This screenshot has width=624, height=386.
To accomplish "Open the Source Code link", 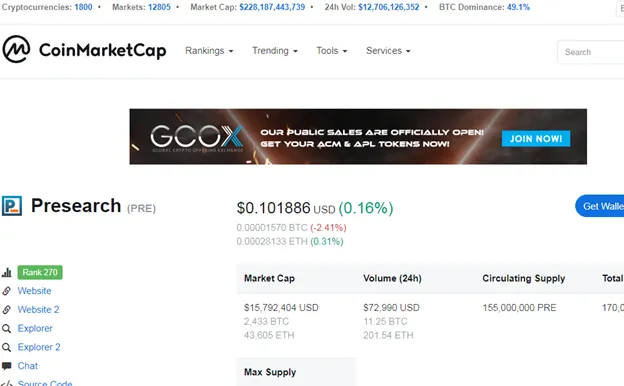I will click(x=45, y=383).
